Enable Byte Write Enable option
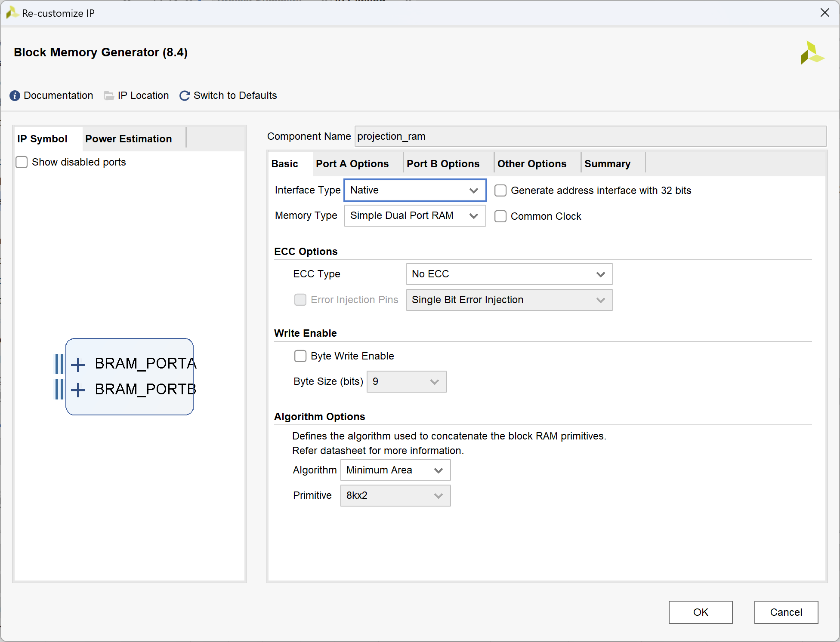This screenshot has height=642, width=840. (300, 356)
